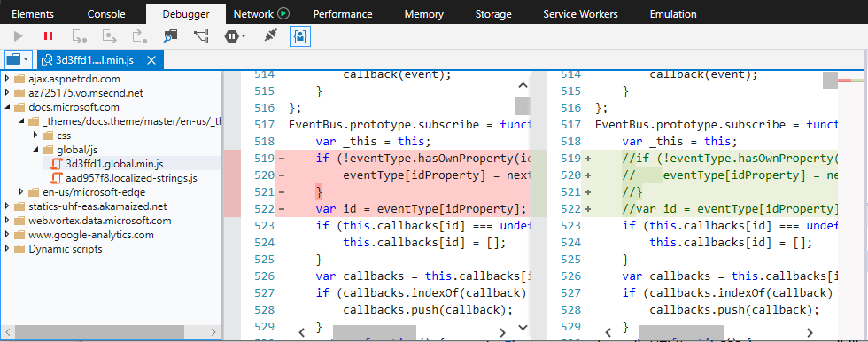This screenshot has width=868, height=342.
Task: Click the green play icon beside Network
Action: point(284,14)
